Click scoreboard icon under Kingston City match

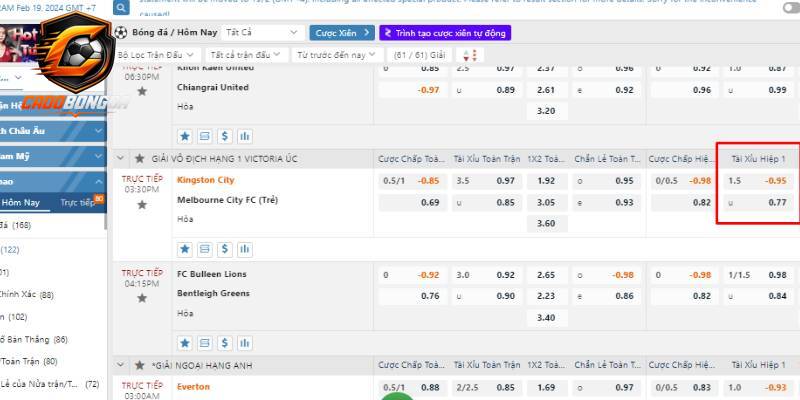tap(205, 249)
